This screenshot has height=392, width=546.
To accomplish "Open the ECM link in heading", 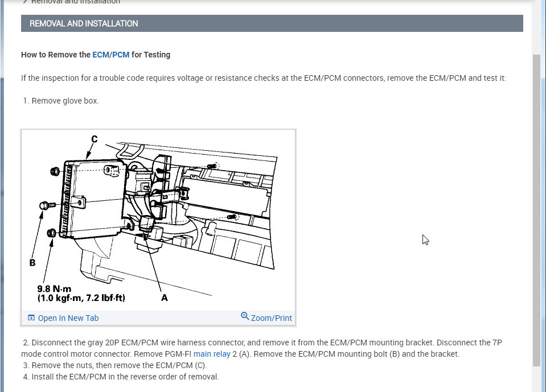I will [x=101, y=55].
